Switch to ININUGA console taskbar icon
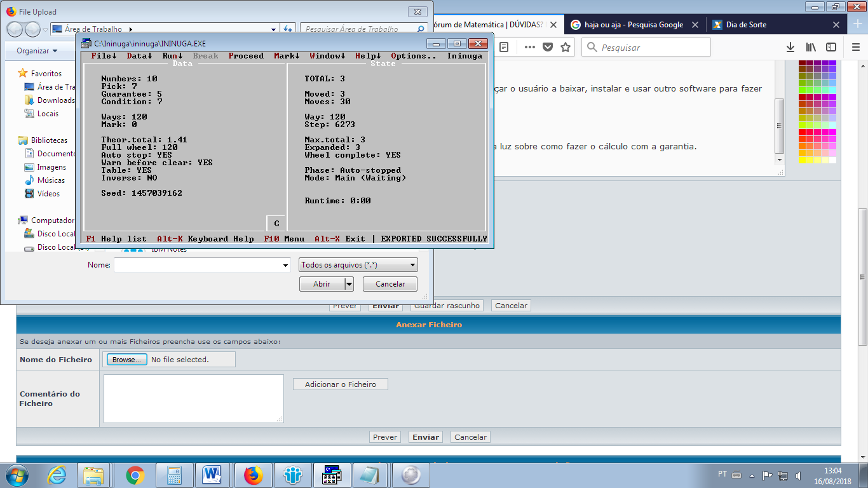 tap(332, 475)
